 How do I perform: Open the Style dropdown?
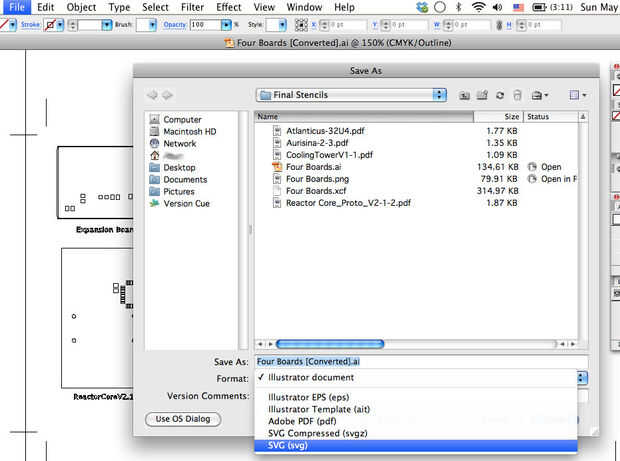[x=282, y=25]
